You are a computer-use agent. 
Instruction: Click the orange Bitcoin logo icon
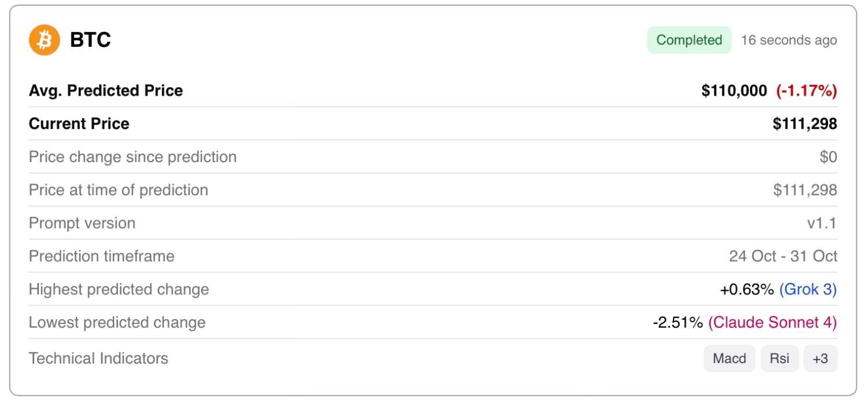click(x=45, y=40)
